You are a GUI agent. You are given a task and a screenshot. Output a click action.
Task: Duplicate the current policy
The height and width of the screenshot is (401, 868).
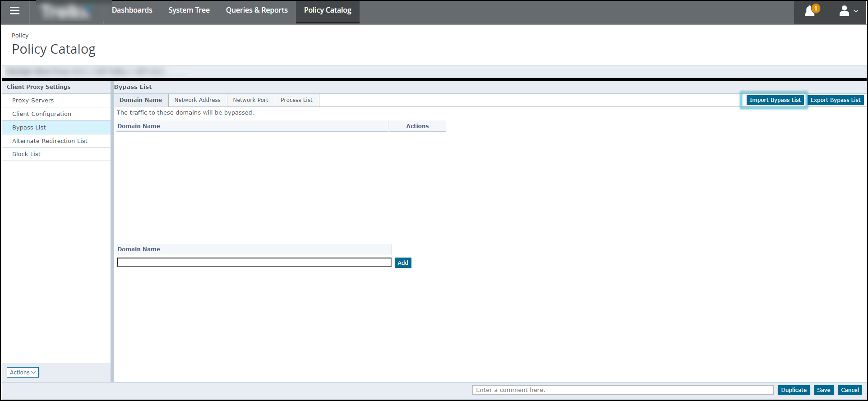coord(794,390)
